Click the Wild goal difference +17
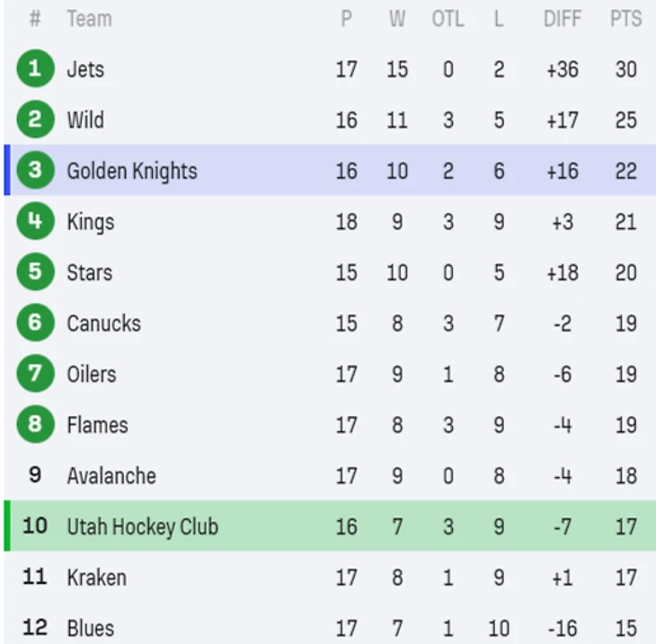Screen dimensions: 656x644 pos(562,120)
